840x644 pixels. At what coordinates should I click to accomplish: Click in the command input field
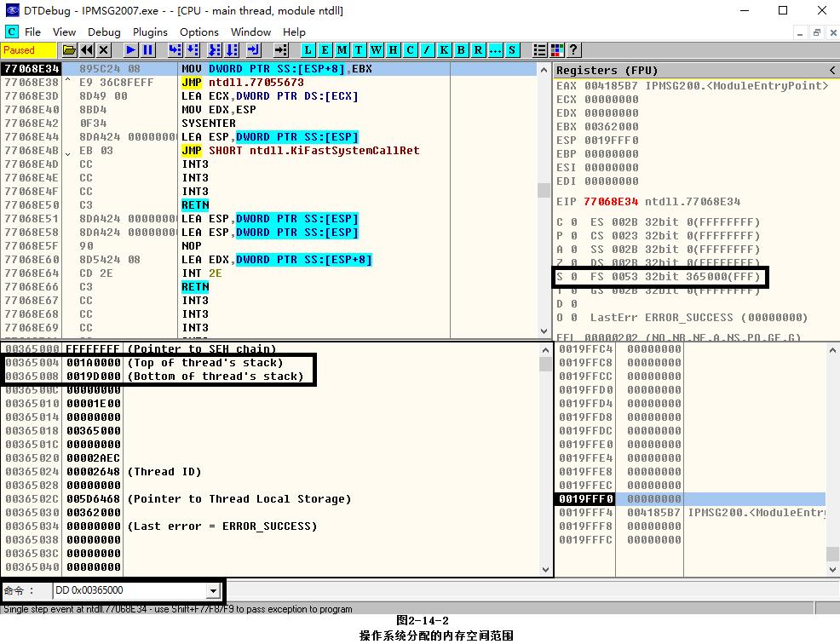pyautogui.click(x=128, y=590)
